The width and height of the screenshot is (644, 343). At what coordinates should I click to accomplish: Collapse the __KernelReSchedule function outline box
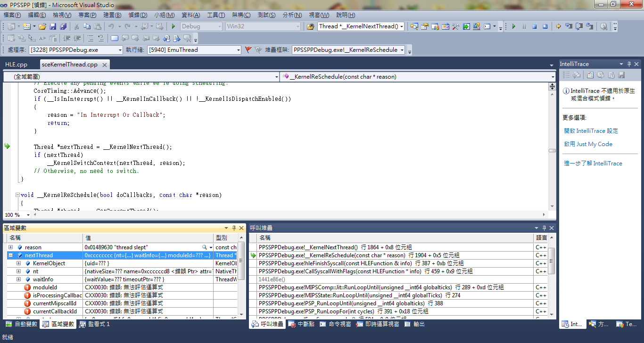(x=17, y=195)
